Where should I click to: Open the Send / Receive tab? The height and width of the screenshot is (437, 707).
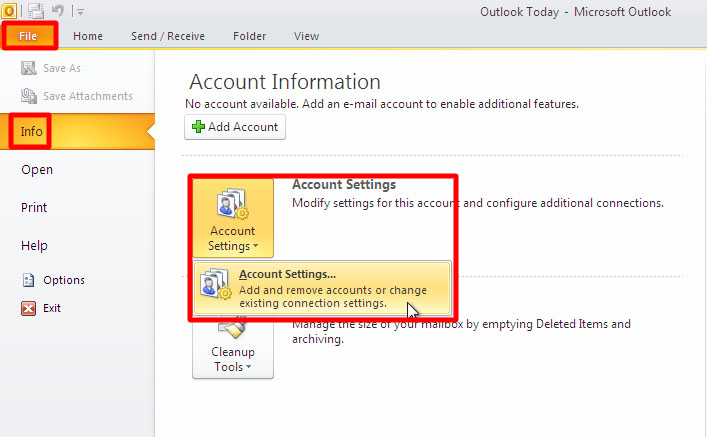pos(168,36)
